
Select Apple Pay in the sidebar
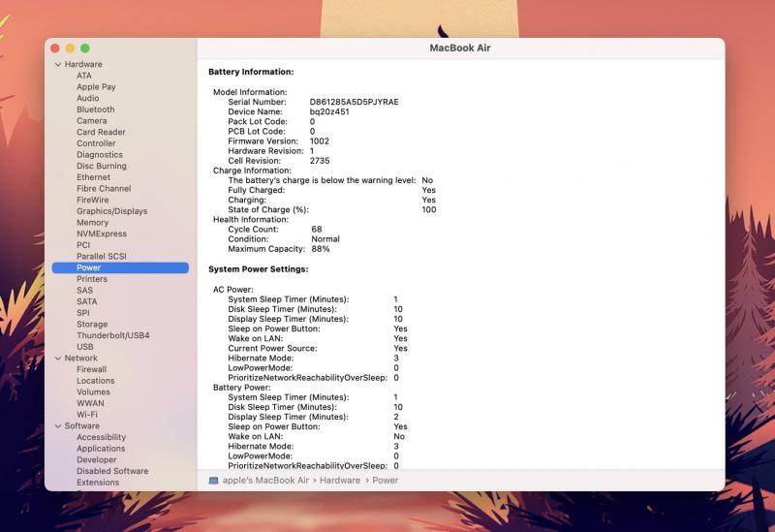click(96, 87)
